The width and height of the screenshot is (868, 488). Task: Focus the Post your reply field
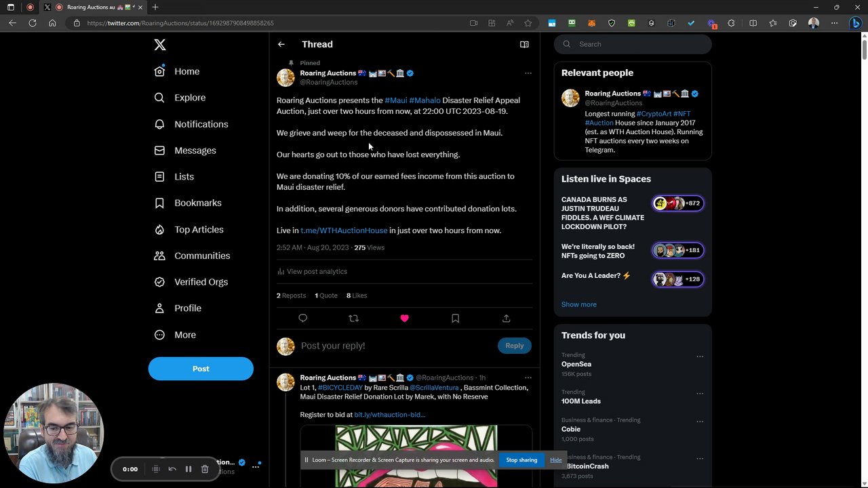click(x=397, y=346)
